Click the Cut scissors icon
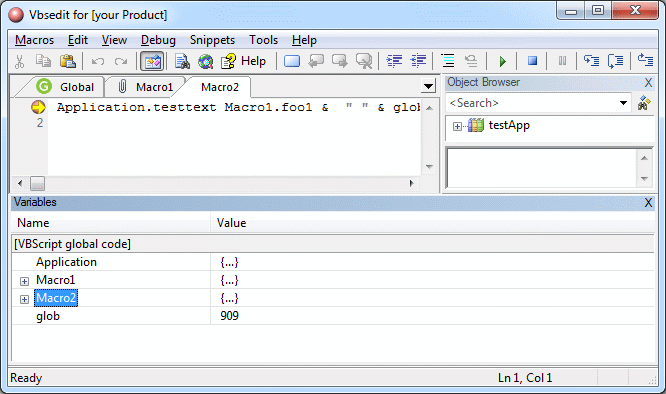Screen dimensions: 666x394 pyautogui.click(x=19, y=62)
